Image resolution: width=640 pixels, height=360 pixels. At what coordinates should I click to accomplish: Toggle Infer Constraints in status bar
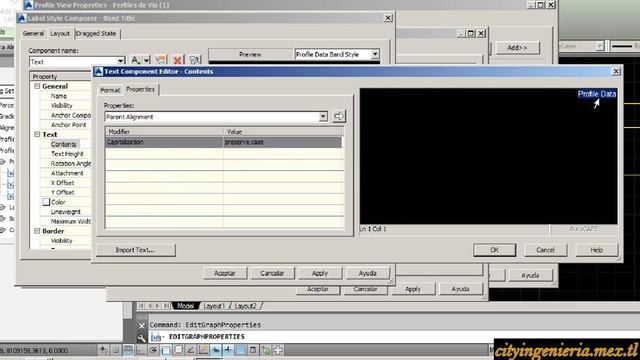103,350
